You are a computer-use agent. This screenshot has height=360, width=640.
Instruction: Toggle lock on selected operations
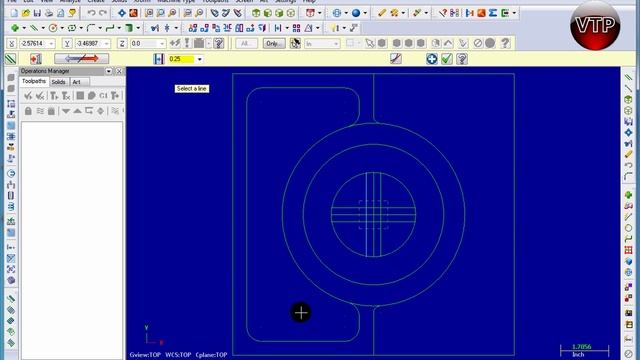28,111
